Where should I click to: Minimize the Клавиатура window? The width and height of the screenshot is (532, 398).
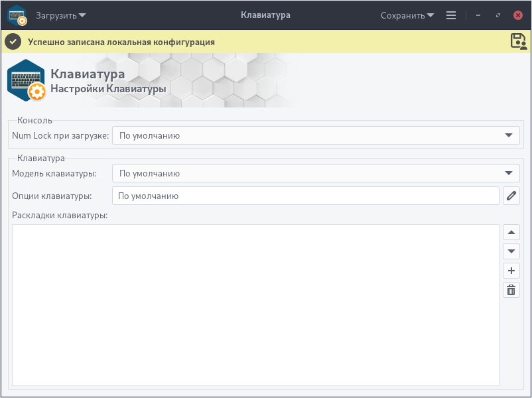(x=478, y=15)
